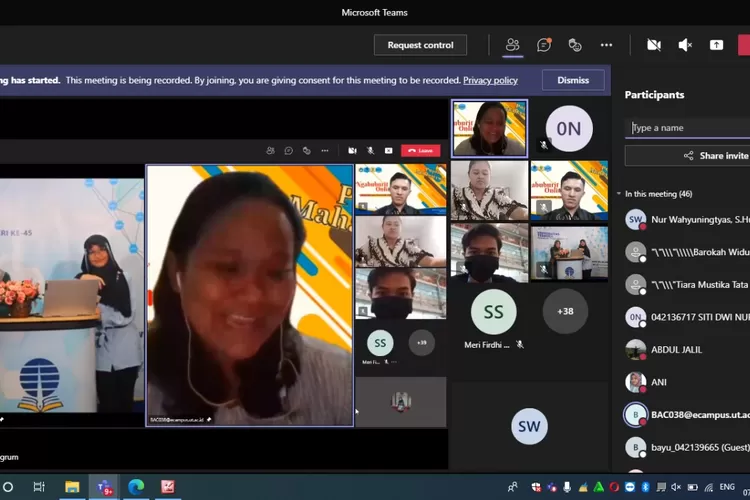The image size is (750, 500).
Task: Select participant ABDUL JALIL in the list
Action: 676,350
